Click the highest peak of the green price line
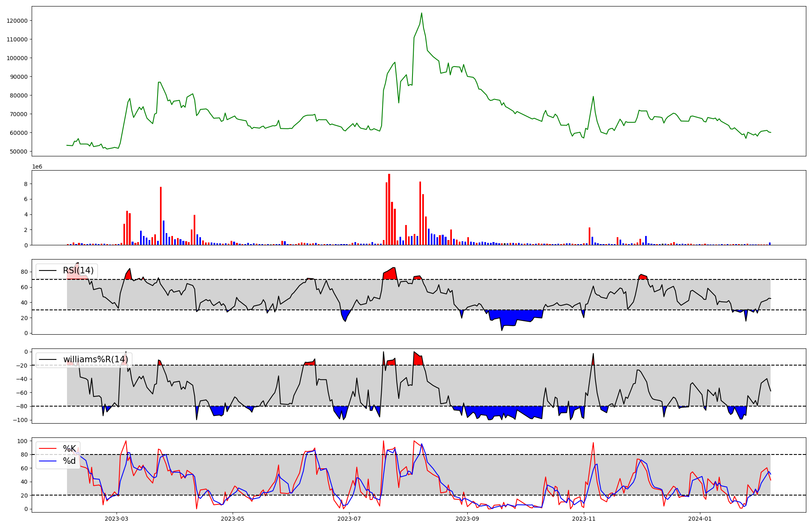The width and height of the screenshot is (812, 528). [x=421, y=13]
